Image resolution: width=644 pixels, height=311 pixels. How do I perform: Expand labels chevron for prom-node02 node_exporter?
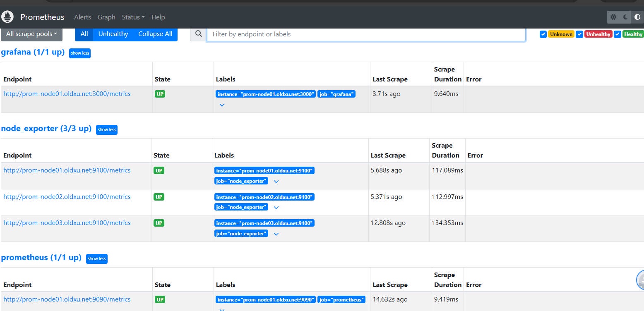[276, 208]
